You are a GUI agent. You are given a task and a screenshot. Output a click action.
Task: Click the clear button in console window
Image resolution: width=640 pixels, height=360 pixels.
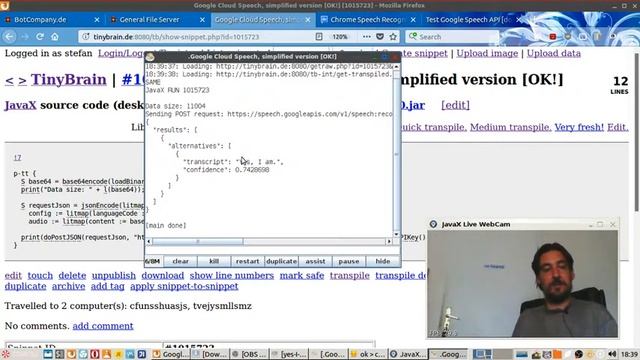pos(180,261)
